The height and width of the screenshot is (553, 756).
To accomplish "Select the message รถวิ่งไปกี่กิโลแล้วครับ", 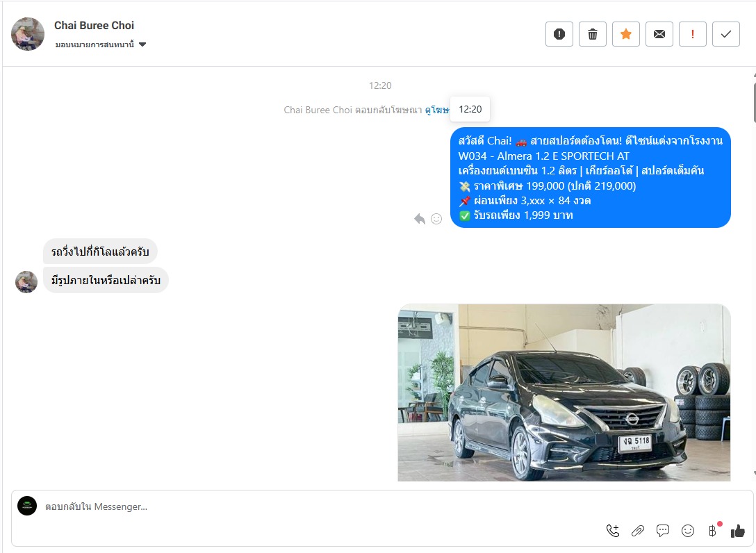I will coord(100,251).
